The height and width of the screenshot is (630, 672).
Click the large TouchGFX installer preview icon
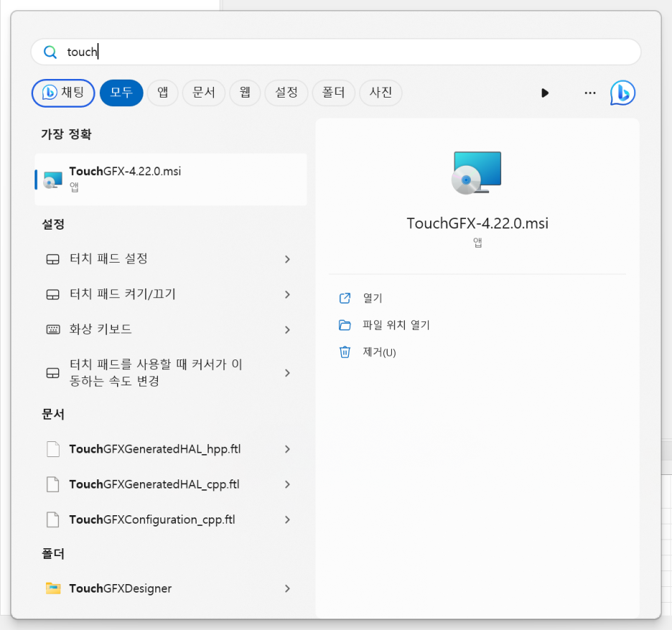pos(477,173)
